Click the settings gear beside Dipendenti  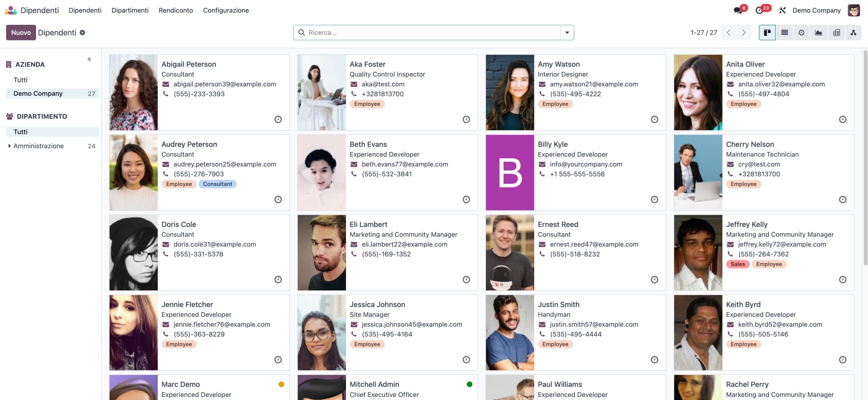point(82,33)
